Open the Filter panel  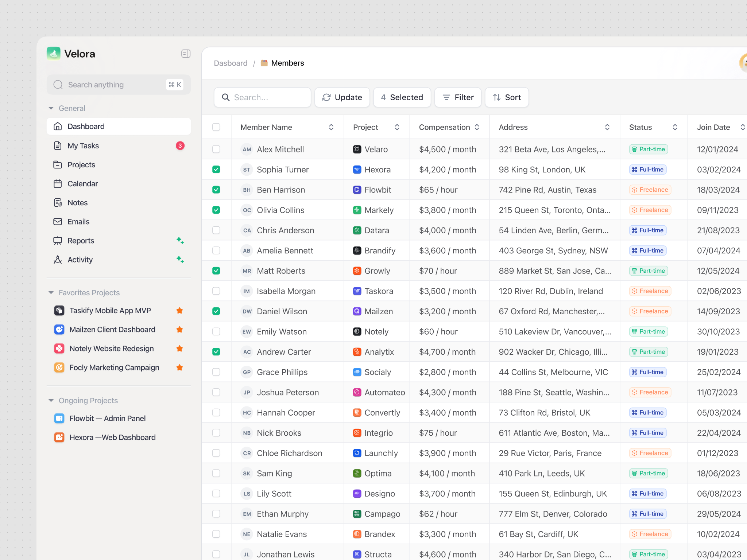click(458, 97)
